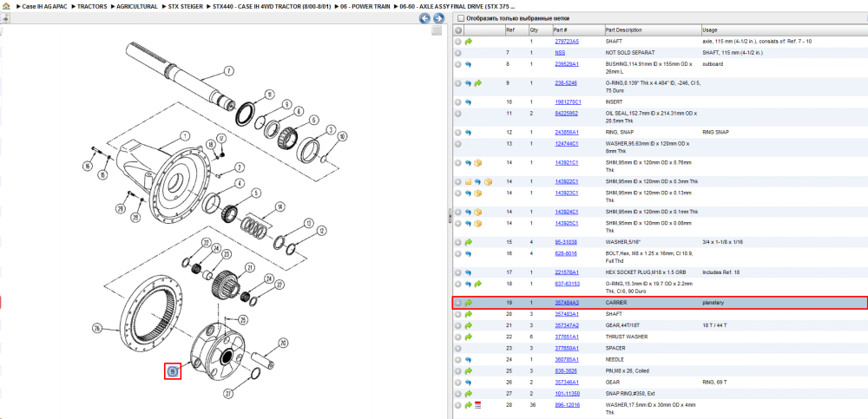Click green arrow icon in GEAR,44T/18T row
The width and height of the screenshot is (868, 419).
(x=469, y=325)
